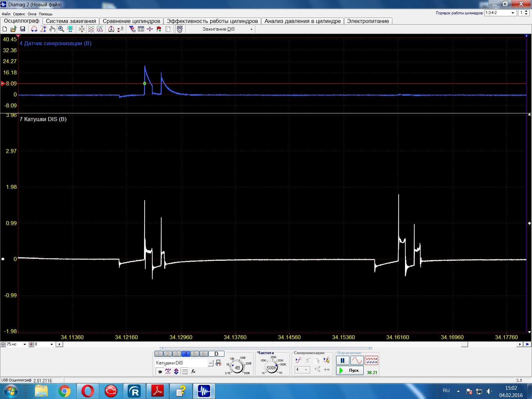Screen dimensions: 532x399
Task: Click the table grid icon in toolbar
Action: tap(141, 29)
